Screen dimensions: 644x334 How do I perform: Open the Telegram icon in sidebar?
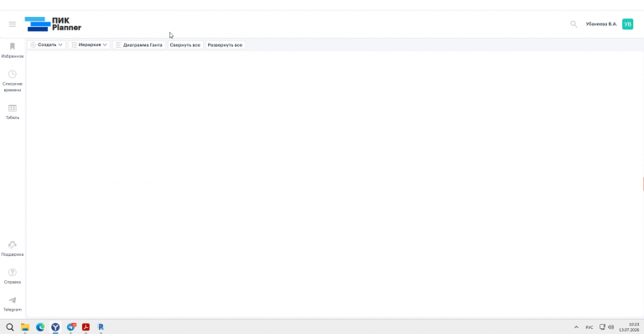coord(13,304)
